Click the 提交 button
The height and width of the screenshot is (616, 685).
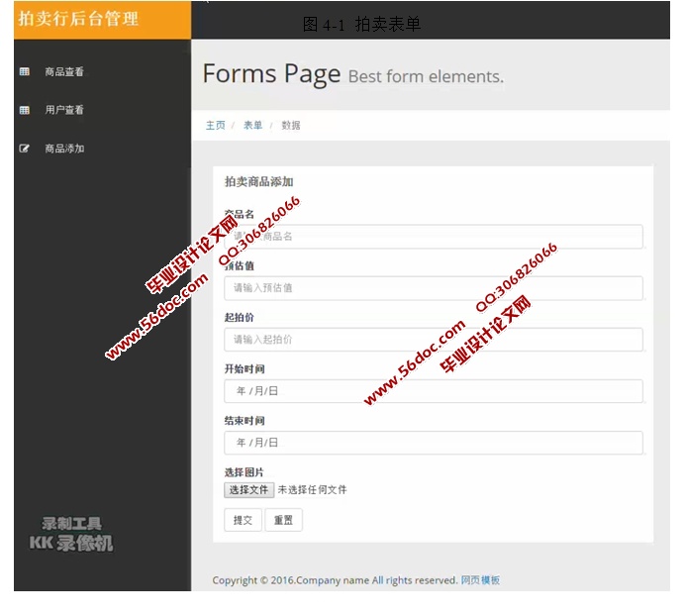pyautogui.click(x=243, y=520)
